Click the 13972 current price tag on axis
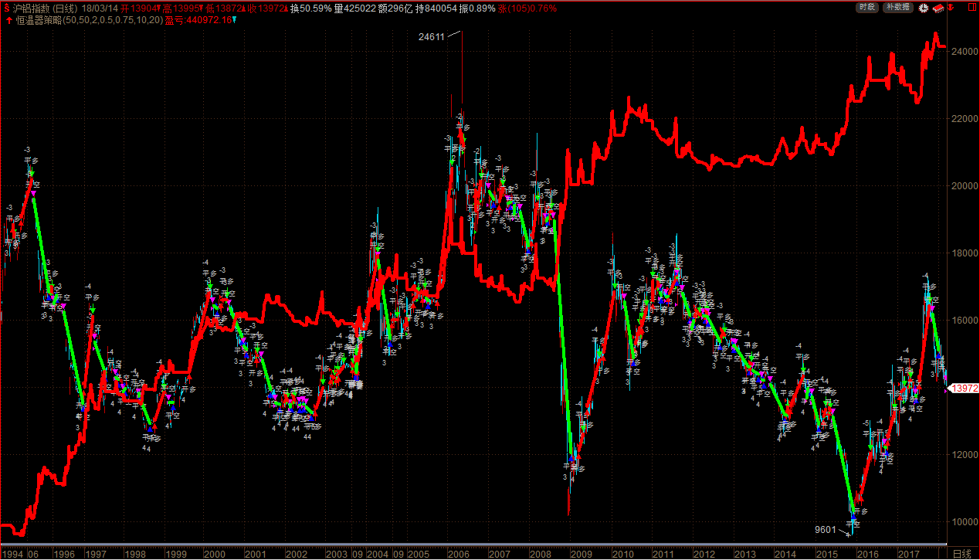The height and width of the screenshot is (560, 980). click(x=965, y=388)
